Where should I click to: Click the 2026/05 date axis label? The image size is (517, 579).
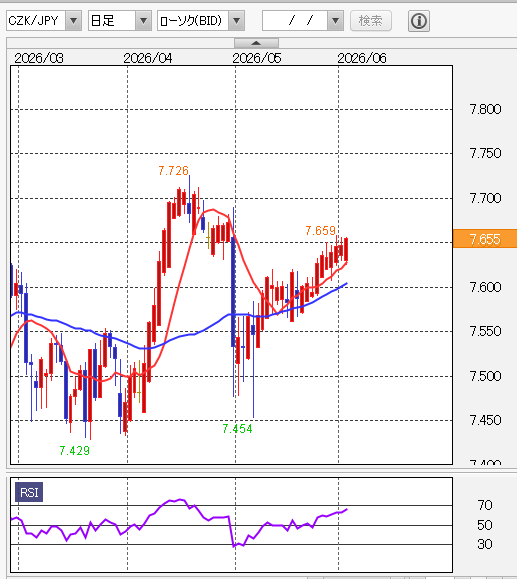click(257, 58)
